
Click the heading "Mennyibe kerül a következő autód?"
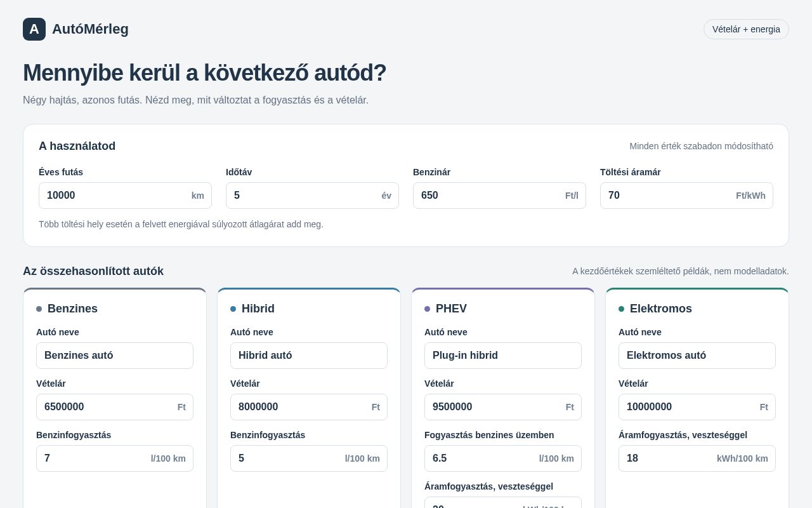click(204, 73)
